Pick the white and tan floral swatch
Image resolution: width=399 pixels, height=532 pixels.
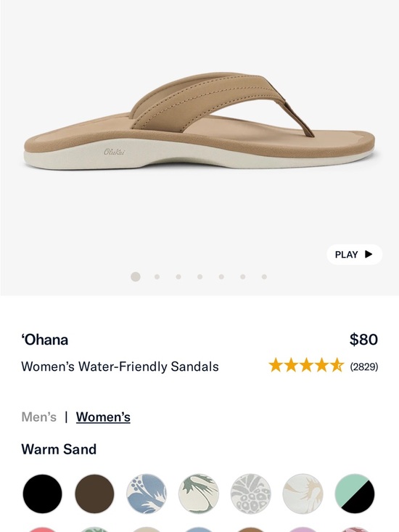click(x=303, y=494)
